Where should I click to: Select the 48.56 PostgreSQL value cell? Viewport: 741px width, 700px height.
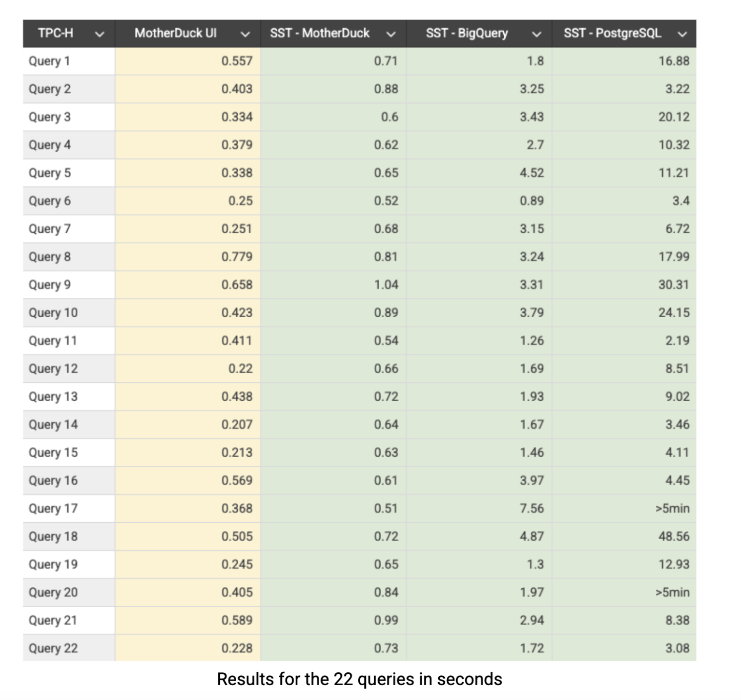tap(674, 537)
